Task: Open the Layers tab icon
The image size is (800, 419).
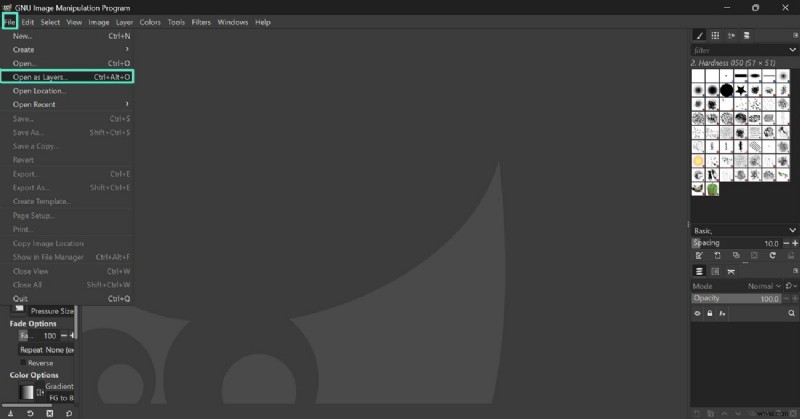Action: (699, 272)
